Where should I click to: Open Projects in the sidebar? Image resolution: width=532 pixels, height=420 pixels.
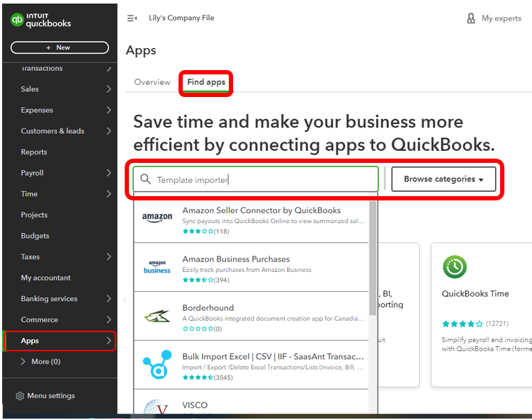[34, 215]
